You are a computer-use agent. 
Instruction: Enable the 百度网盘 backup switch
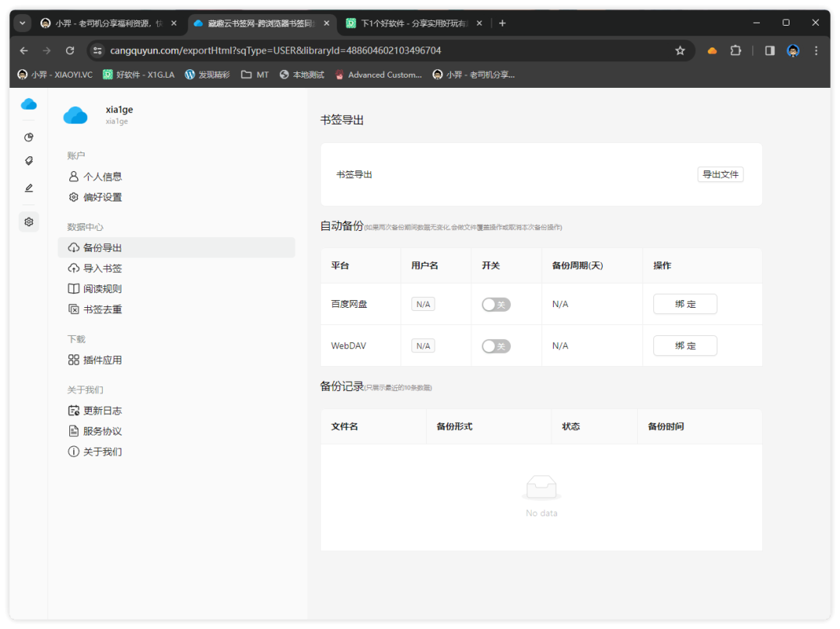(495, 305)
